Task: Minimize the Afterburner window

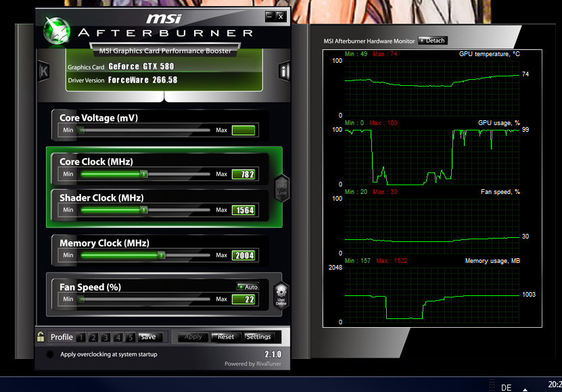Action: 270,16
